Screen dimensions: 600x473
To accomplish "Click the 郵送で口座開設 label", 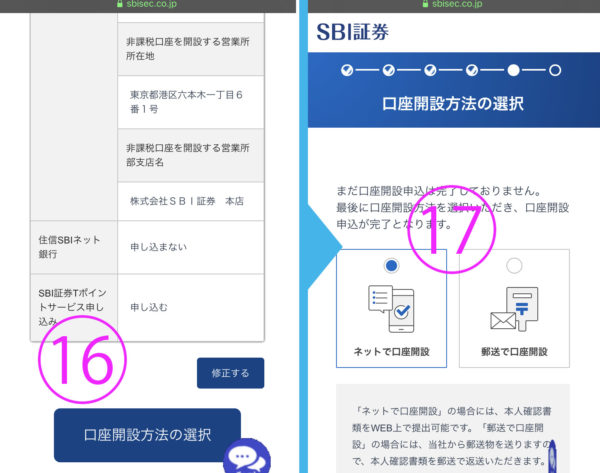I will tap(514, 352).
